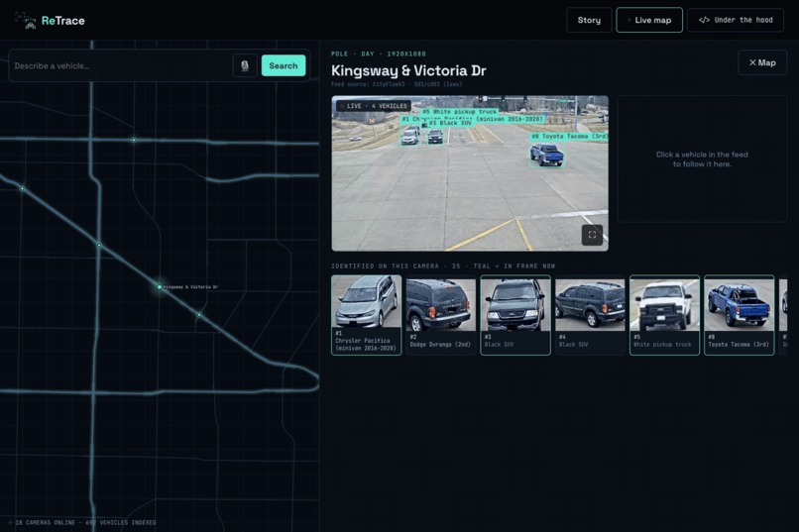Close camera view with the Map button
This screenshot has width=799, height=532.
(762, 62)
